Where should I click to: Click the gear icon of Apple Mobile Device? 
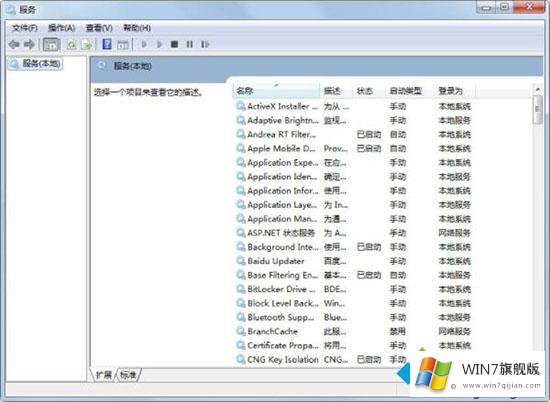coord(241,148)
